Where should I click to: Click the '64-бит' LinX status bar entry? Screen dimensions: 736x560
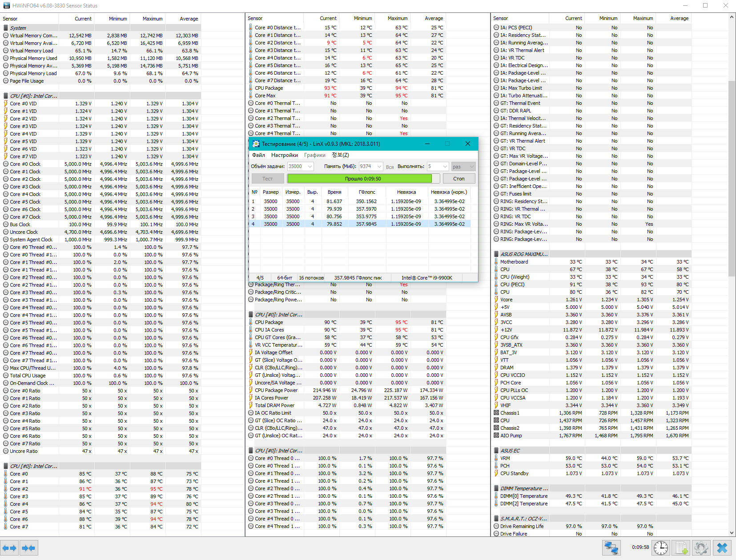click(285, 278)
